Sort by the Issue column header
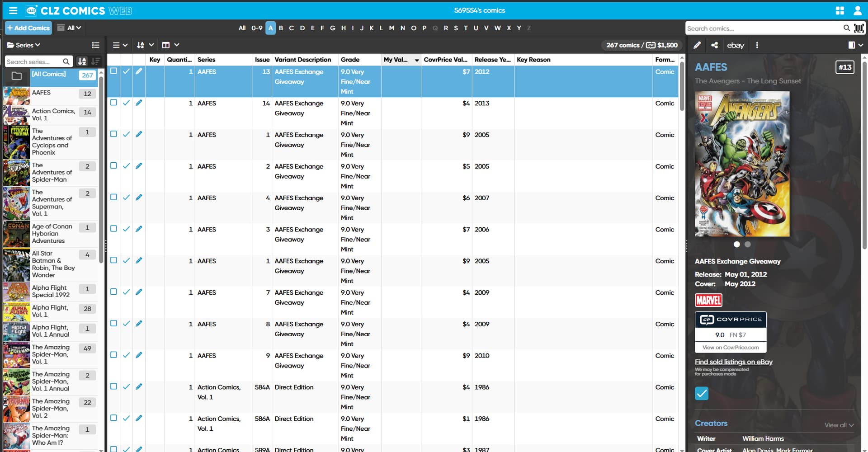 pos(262,60)
